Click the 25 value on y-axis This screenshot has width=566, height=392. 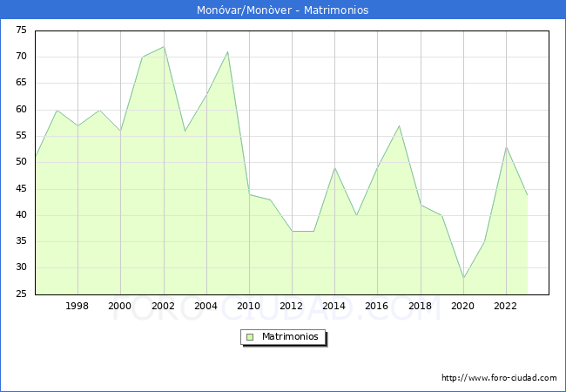click(x=21, y=294)
